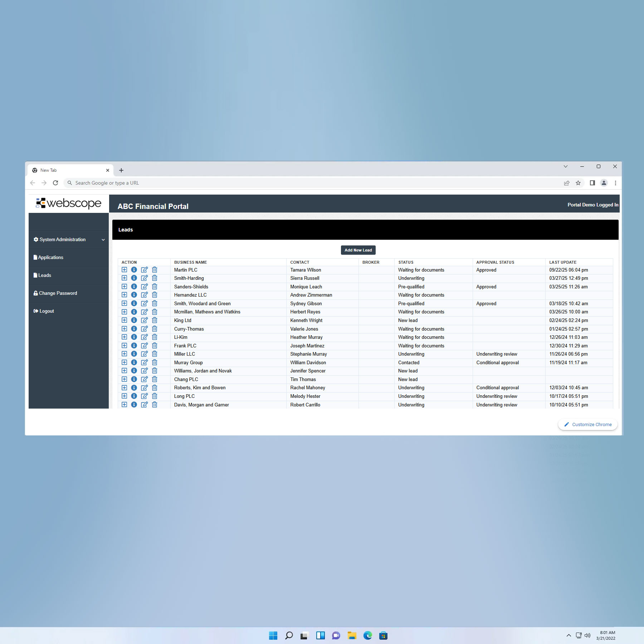Expand System Administration menu
The height and width of the screenshot is (644, 644).
[69, 240]
